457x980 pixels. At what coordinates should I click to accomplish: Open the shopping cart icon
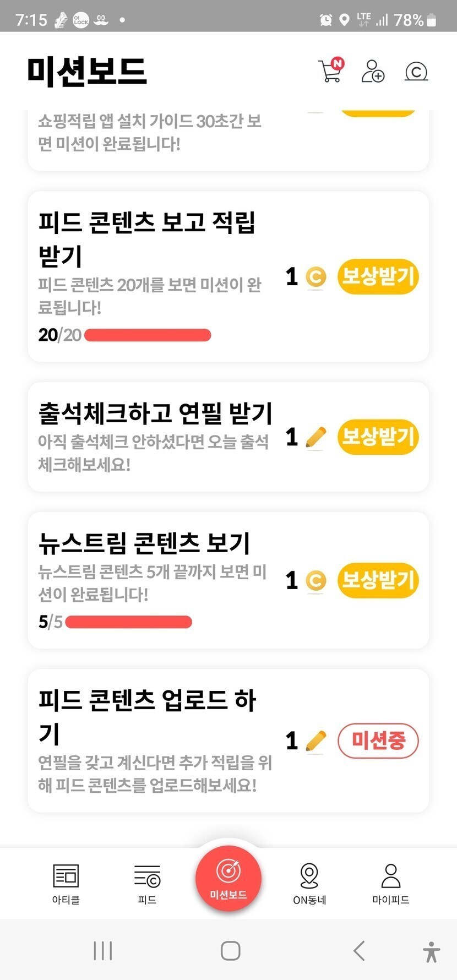tap(331, 71)
